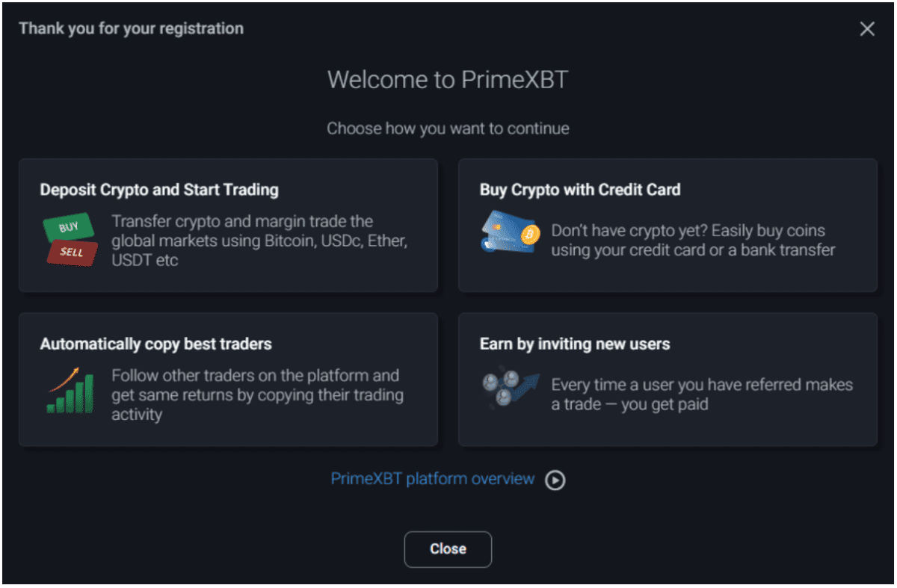Click the Close button
Viewport: 897px width, 588px height.
pyautogui.click(x=448, y=549)
